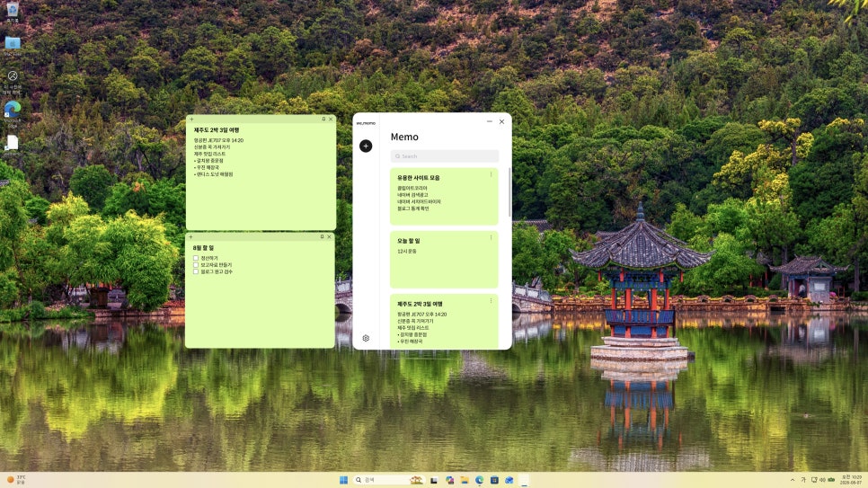Click the Search field in Memo window
Viewport: 868px width, 488px height.
[x=445, y=156]
